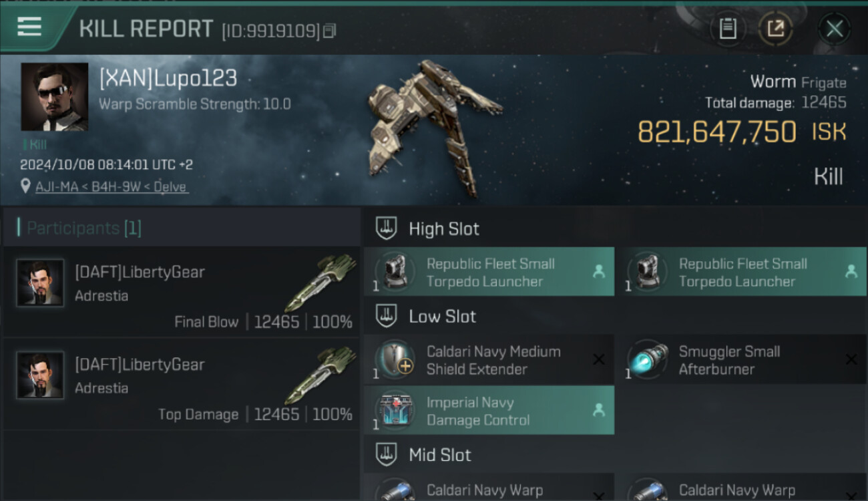Copy the kill report ID

point(329,31)
